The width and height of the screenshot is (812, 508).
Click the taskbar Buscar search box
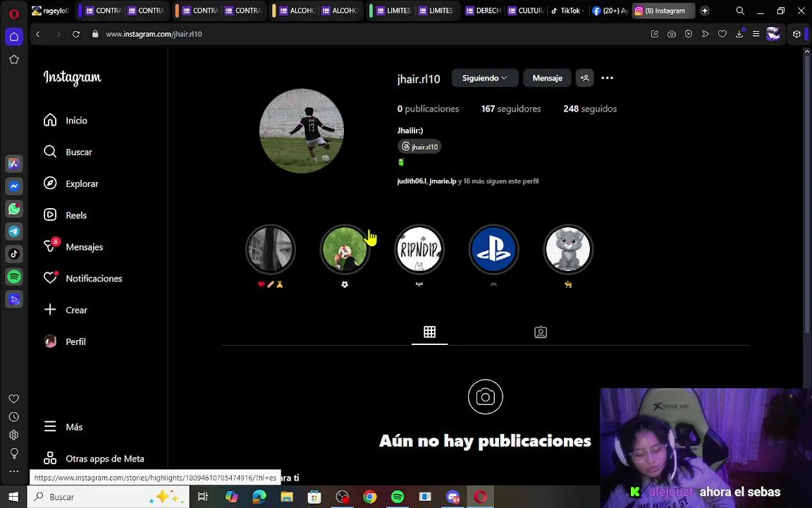click(x=109, y=497)
